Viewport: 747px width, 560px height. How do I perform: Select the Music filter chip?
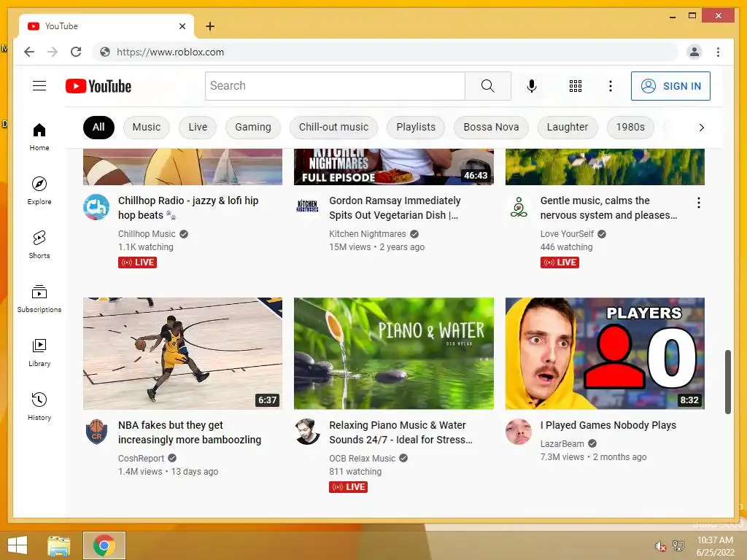click(x=146, y=127)
